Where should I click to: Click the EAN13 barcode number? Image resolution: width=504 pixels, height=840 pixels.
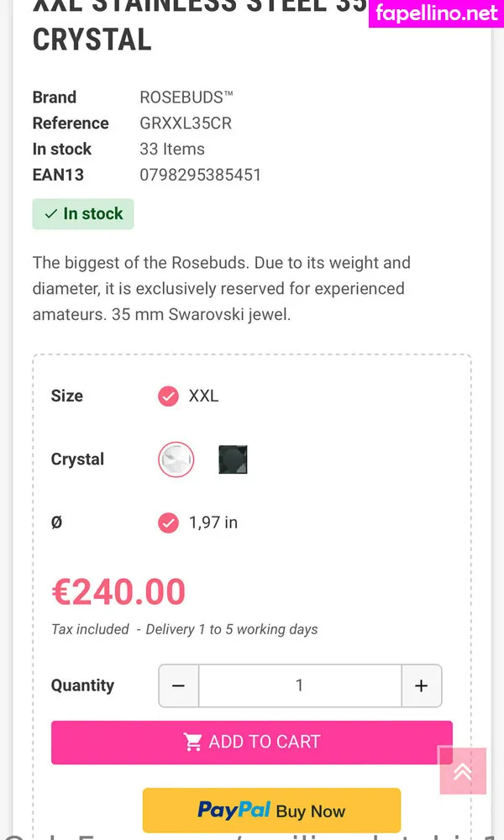(200, 175)
